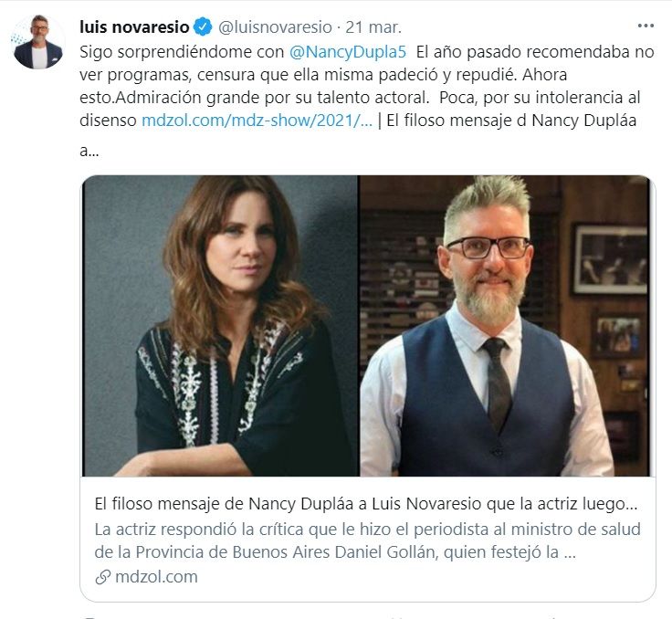Click the man's dark necktie in preview photo

[x=497, y=383]
